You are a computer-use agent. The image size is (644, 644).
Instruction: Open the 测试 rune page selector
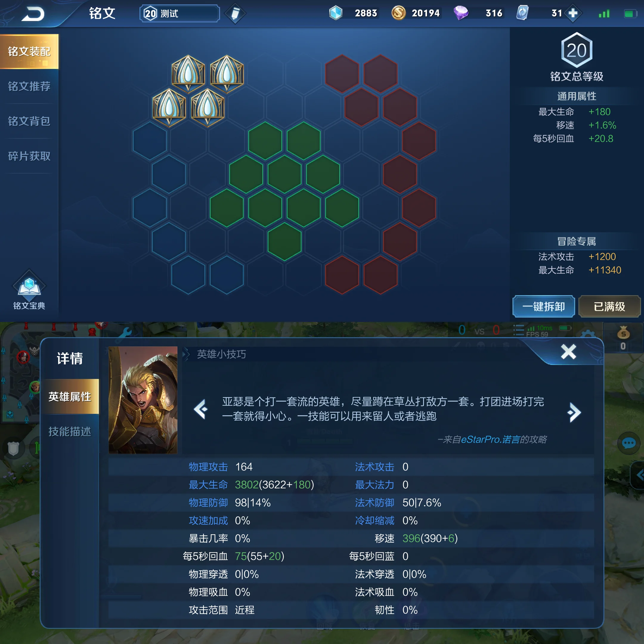pos(180,13)
